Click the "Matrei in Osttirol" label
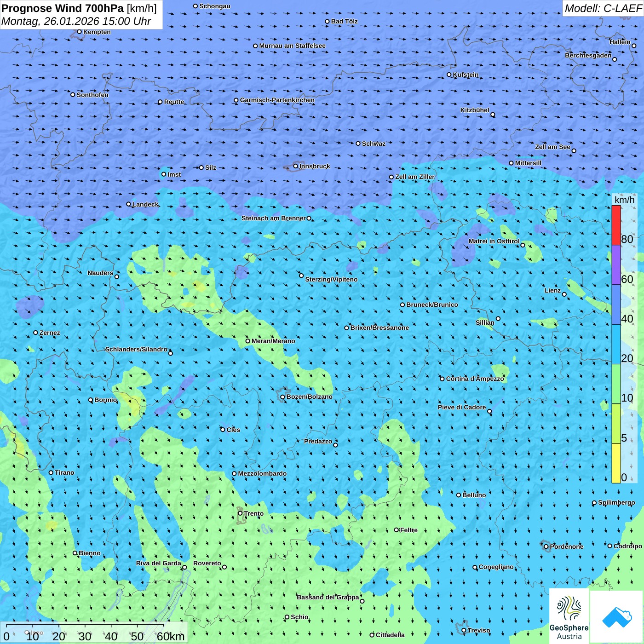The width and height of the screenshot is (644, 644). [x=494, y=241]
